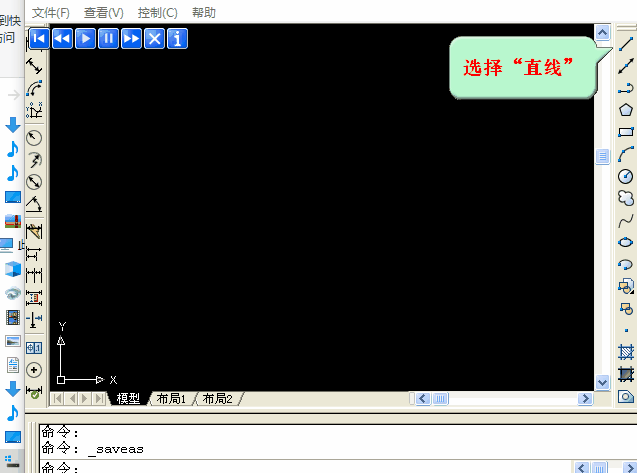The height and width of the screenshot is (473, 637).
Task: Click the drawing area horizontal scrollbar thumb
Action: [440, 399]
